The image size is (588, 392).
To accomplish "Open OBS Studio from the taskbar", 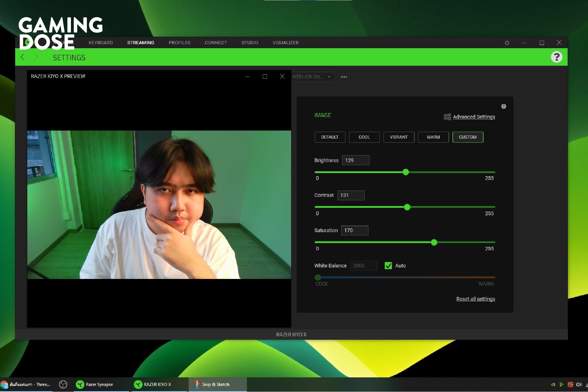I will click(63, 384).
